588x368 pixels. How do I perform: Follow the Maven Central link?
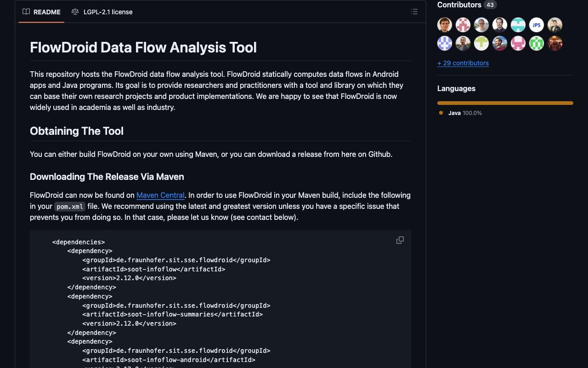(160, 195)
